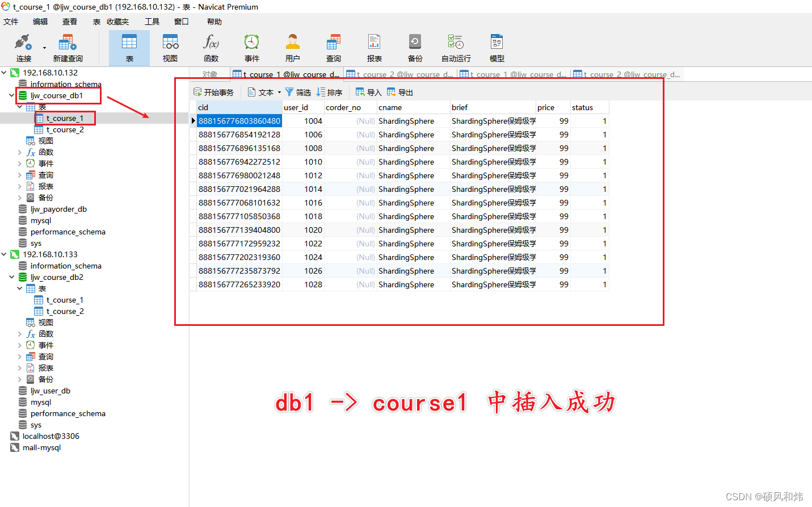Image resolution: width=812 pixels, height=507 pixels.
Task: Open the 事件 events toolbar icon
Action: click(252, 48)
